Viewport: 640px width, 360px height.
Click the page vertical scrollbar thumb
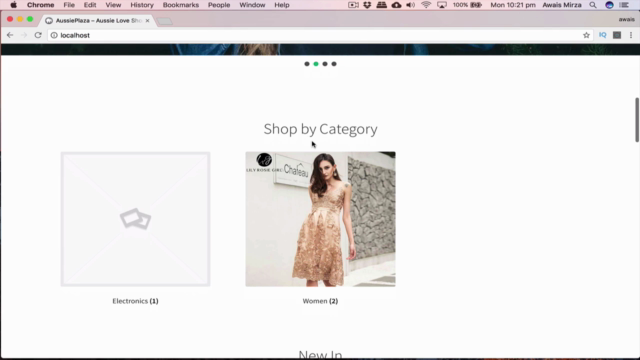637,120
